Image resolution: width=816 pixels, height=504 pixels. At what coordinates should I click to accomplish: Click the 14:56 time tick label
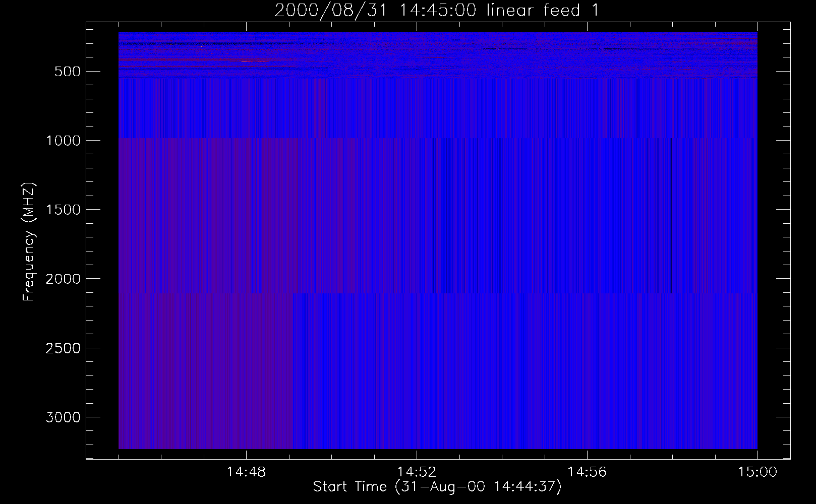tap(587, 472)
